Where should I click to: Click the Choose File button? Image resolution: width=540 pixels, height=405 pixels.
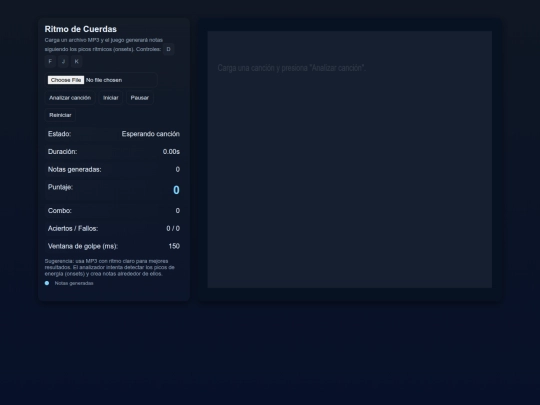click(66, 80)
